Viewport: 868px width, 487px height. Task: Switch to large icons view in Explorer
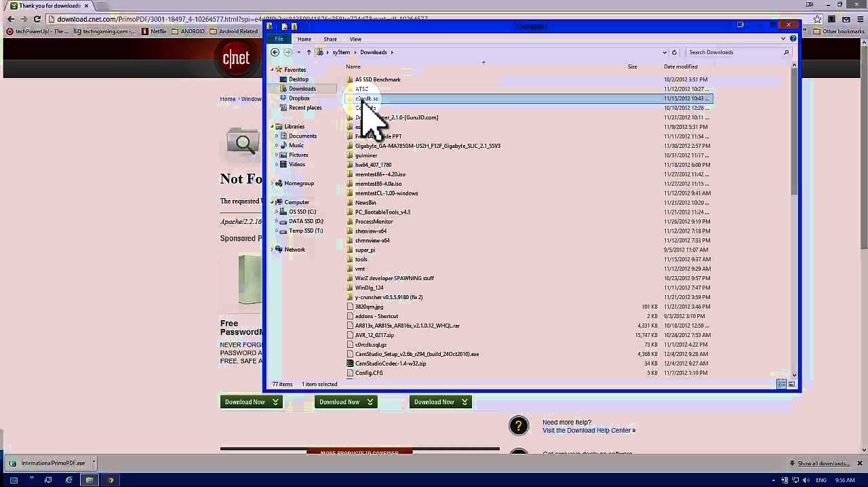pos(791,384)
